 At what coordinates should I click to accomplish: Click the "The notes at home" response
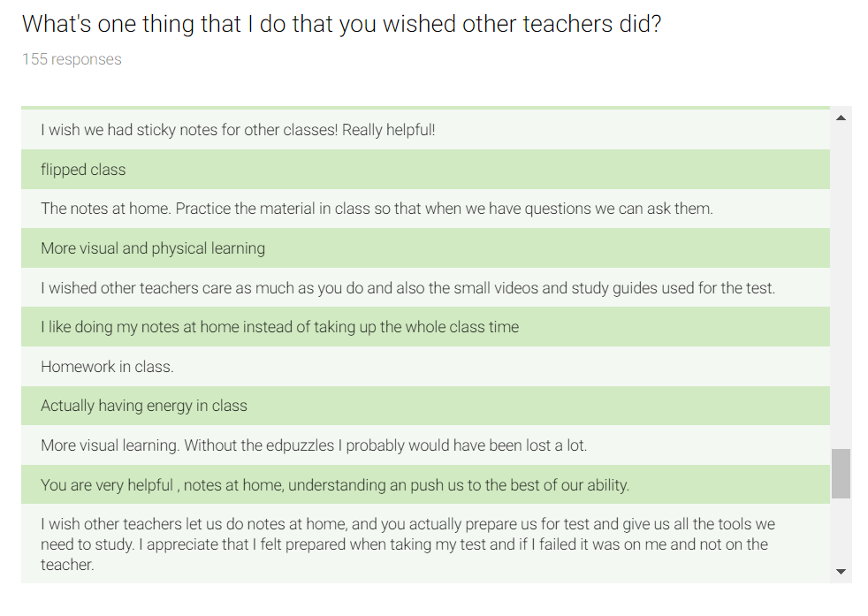coord(377,209)
